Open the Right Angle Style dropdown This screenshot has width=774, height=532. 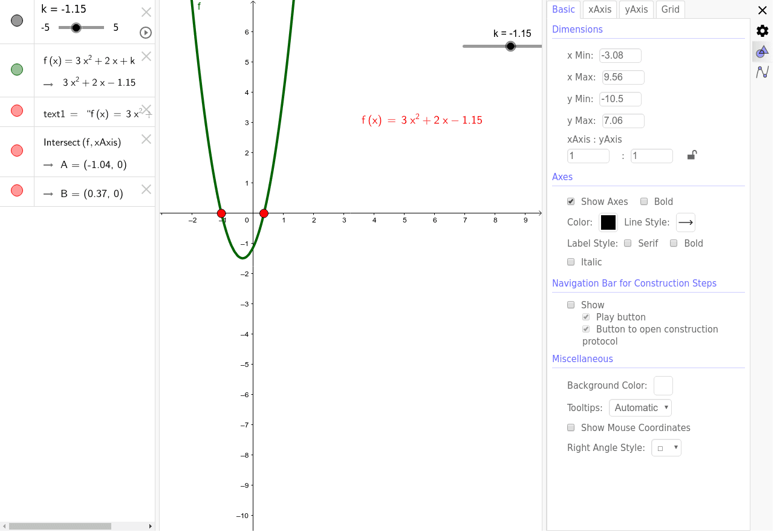(666, 447)
